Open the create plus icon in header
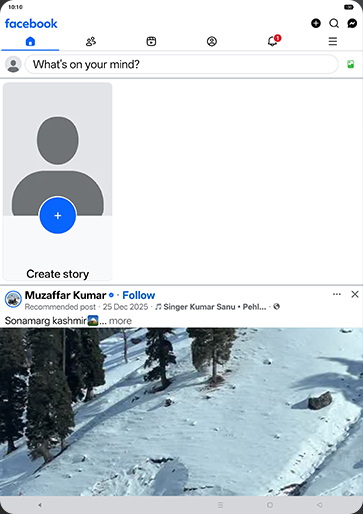Screen dimensions: 363x514 [x=316, y=23]
